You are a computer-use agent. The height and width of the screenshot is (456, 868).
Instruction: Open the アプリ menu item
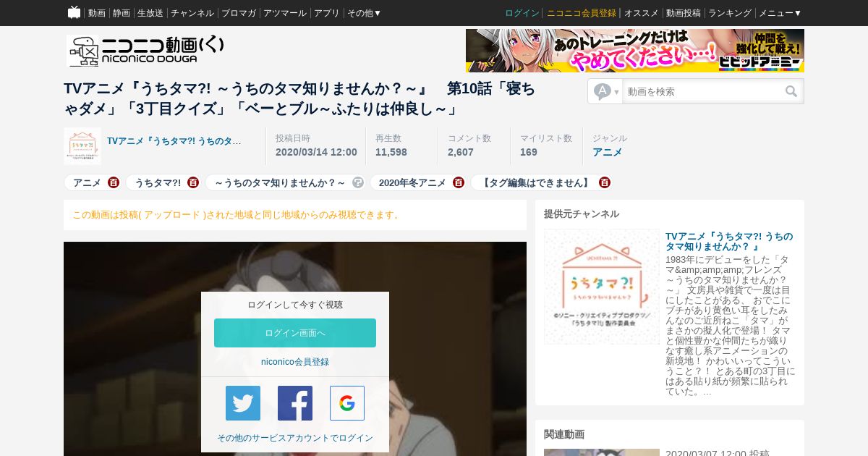(x=327, y=13)
